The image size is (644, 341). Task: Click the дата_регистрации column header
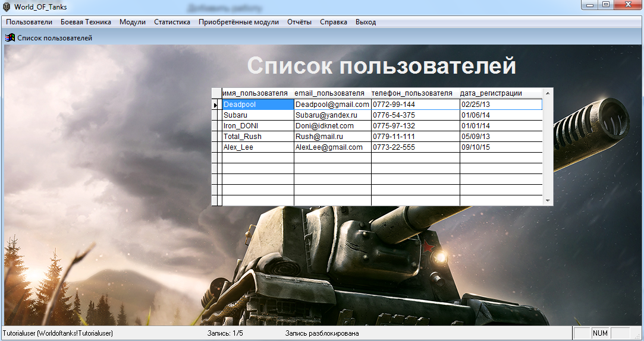tap(501, 93)
